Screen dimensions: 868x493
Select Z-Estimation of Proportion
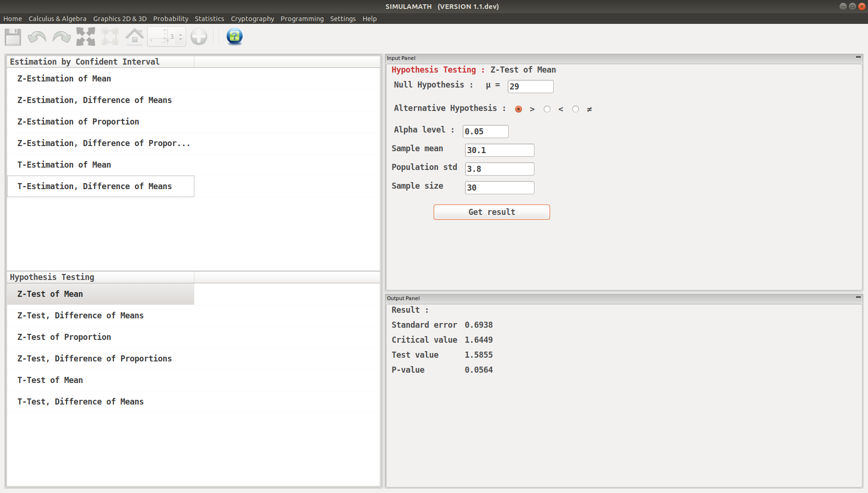pyautogui.click(x=101, y=122)
